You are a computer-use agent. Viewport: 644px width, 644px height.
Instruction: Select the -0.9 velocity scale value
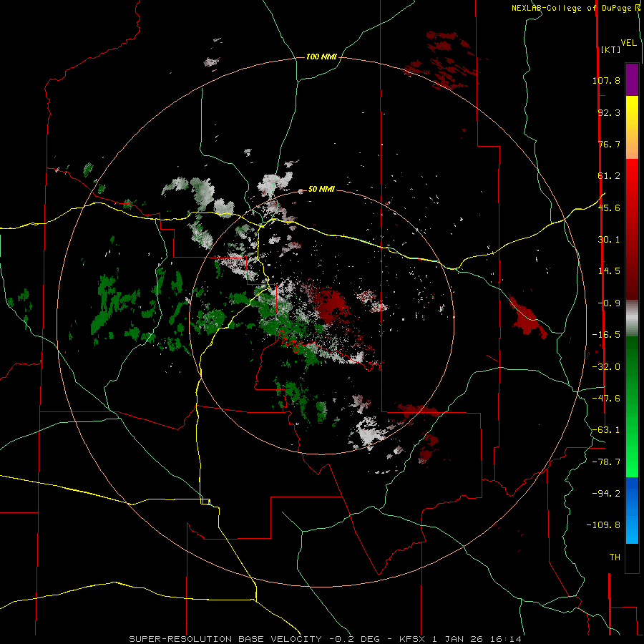tap(609, 303)
